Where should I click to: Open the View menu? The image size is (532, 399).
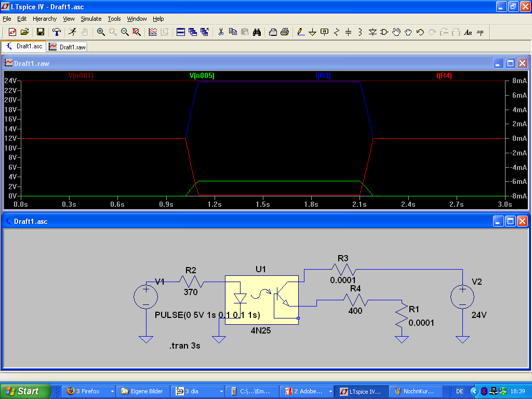[x=69, y=19]
